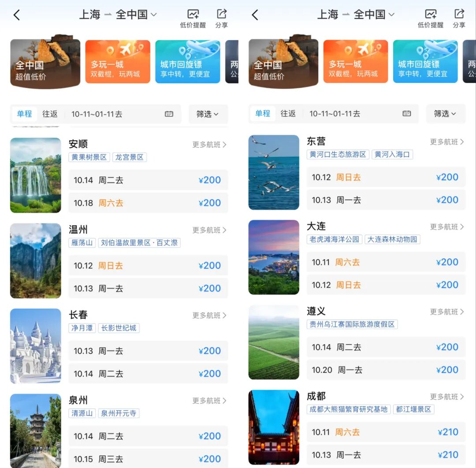
Task: Open the calendar icon in the date bar
Action: [169, 114]
